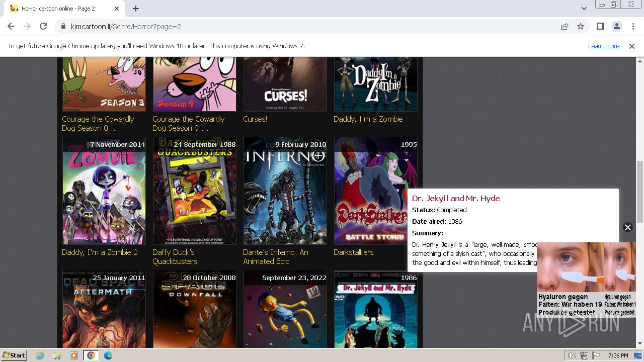Switch to Chrome in the taskbar

click(91, 355)
